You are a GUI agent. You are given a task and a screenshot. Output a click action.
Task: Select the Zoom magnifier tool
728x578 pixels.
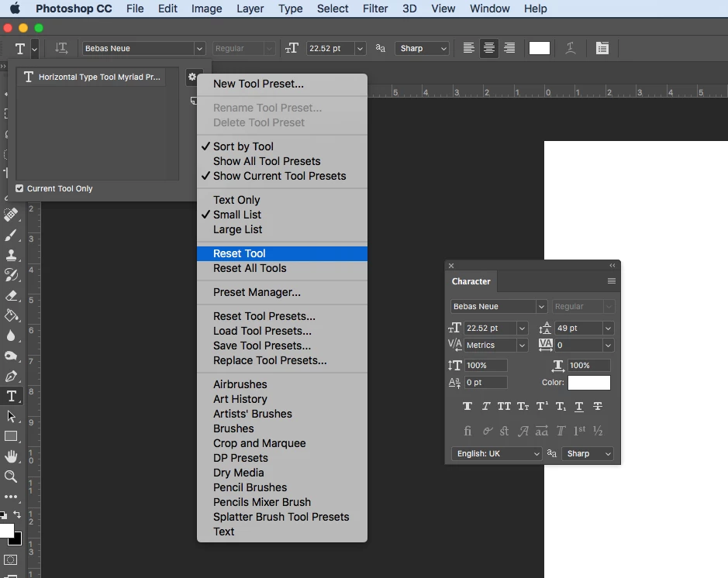(x=11, y=477)
